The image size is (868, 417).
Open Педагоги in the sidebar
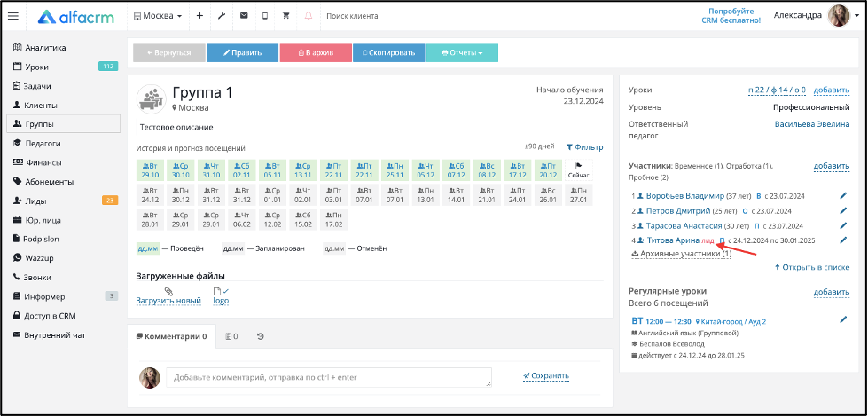click(37, 144)
